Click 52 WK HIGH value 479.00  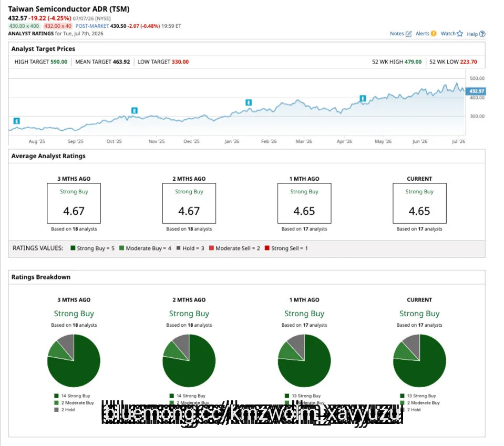tap(413, 61)
